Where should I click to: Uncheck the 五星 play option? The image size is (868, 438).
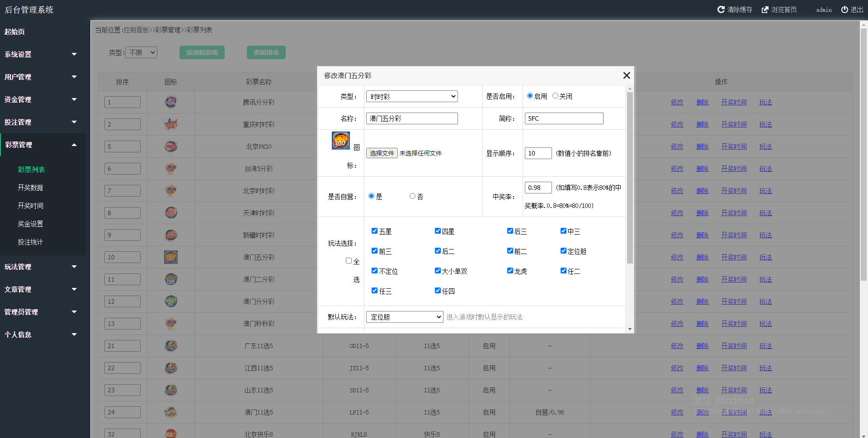(x=374, y=231)
